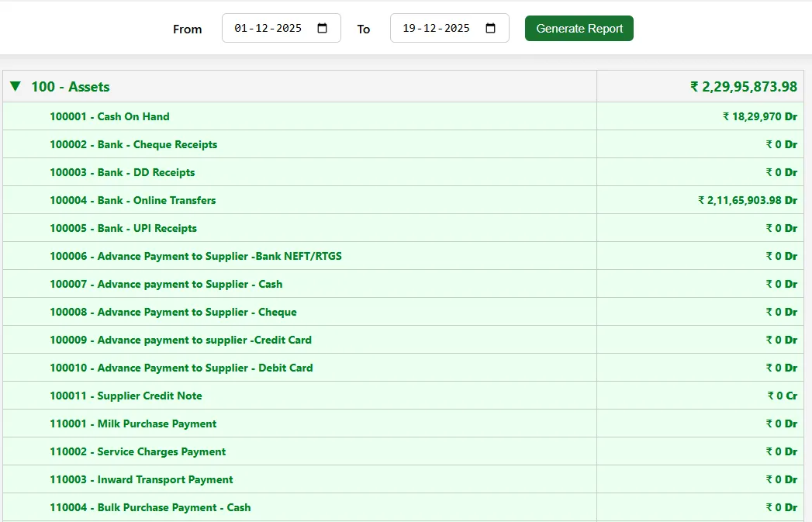The height and width of the screenshot is (522, 812).
Task: Click the Bank - DD Receipts ₹ 0 Dr balance
Action: click(782, 172)
